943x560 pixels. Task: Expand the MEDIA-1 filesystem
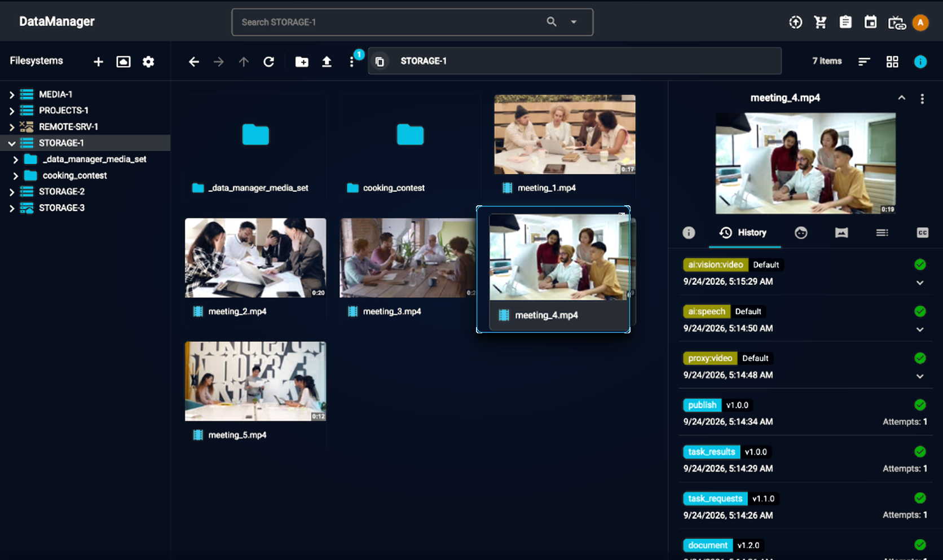coord(12,95)
